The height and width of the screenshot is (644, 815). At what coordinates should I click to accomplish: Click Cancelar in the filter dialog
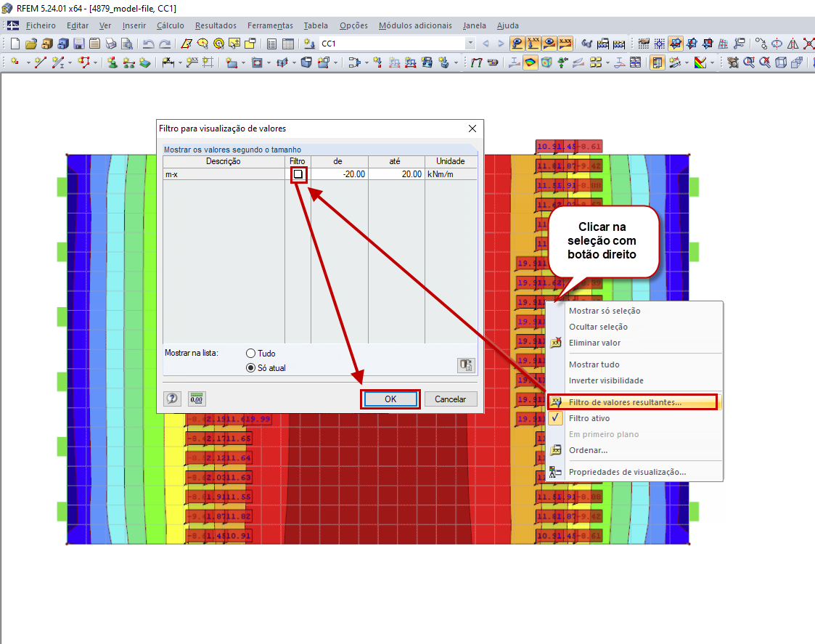pyautogui.click(x=451, y=399)
